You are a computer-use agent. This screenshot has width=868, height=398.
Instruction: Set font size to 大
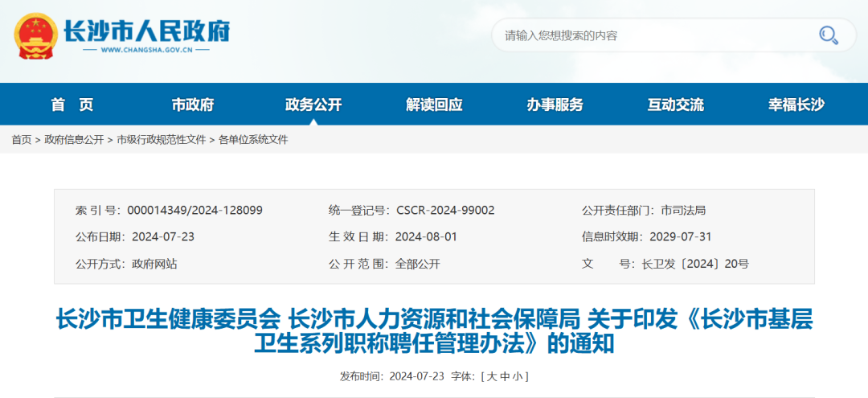click(x=490, y=376)
